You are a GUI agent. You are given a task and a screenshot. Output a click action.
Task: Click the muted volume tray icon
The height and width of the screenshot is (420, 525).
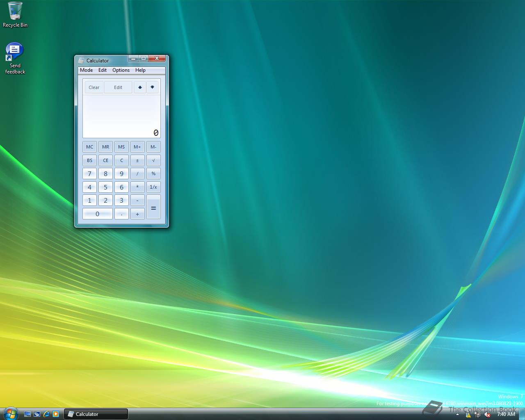pos(487,414)
